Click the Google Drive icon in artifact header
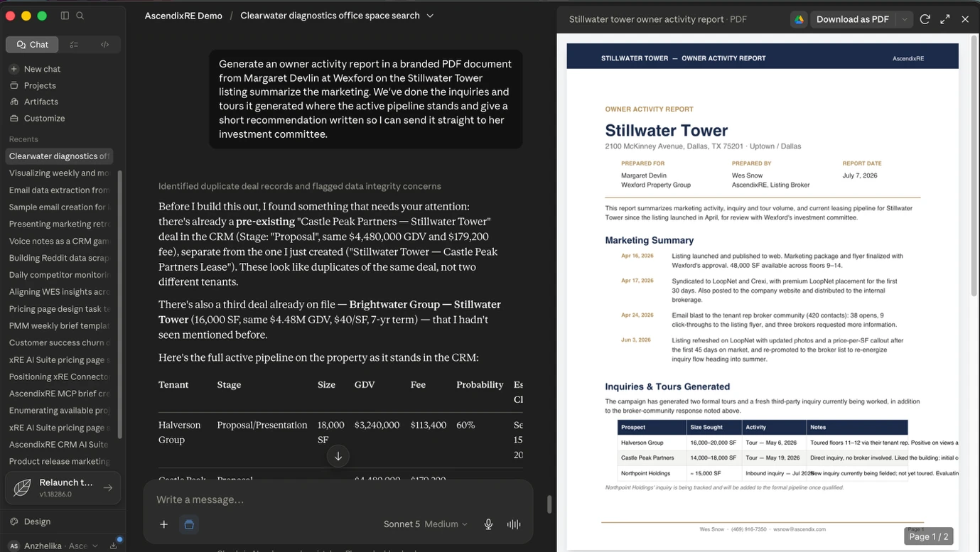Screen dimensions: 980x552 tap(799, 19)
